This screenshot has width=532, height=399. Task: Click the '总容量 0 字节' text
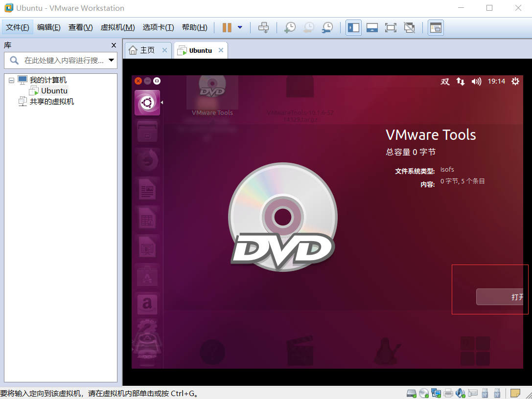coord(411,152)
